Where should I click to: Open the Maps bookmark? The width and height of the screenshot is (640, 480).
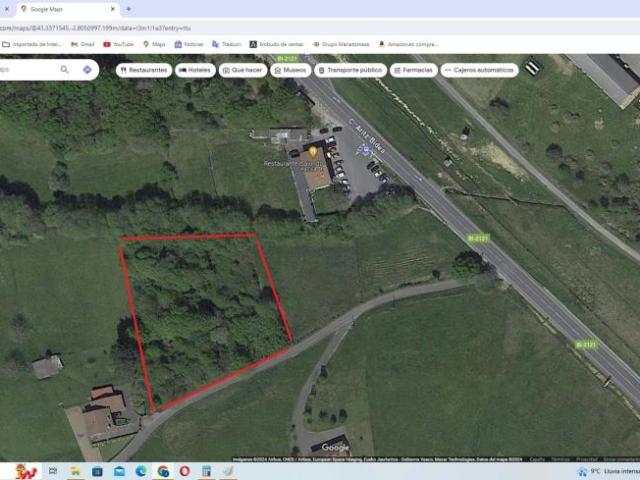pos(154,44)
